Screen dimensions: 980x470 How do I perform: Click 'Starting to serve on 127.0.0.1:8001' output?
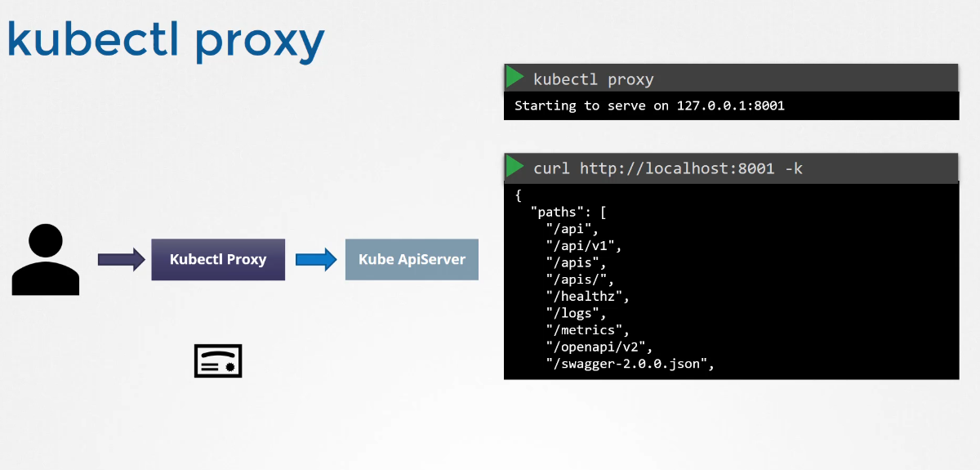(649, 105)
